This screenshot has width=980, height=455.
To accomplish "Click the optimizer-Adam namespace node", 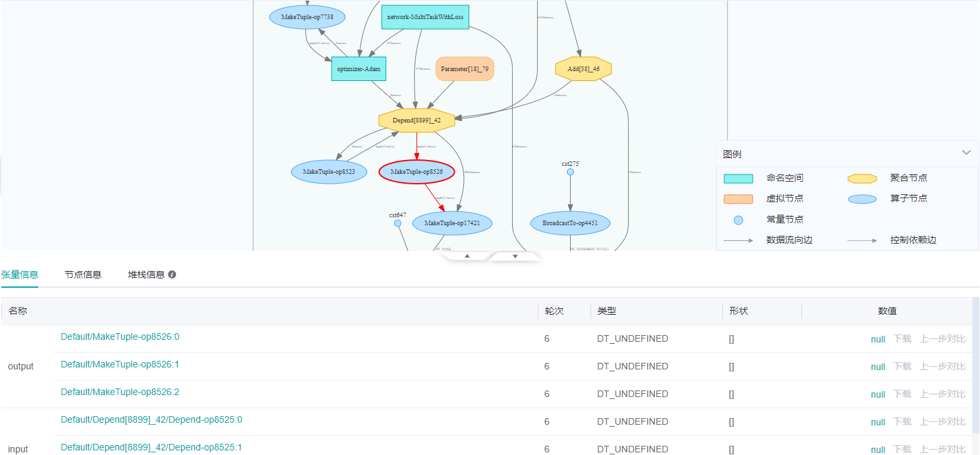I will pos(359,68).
